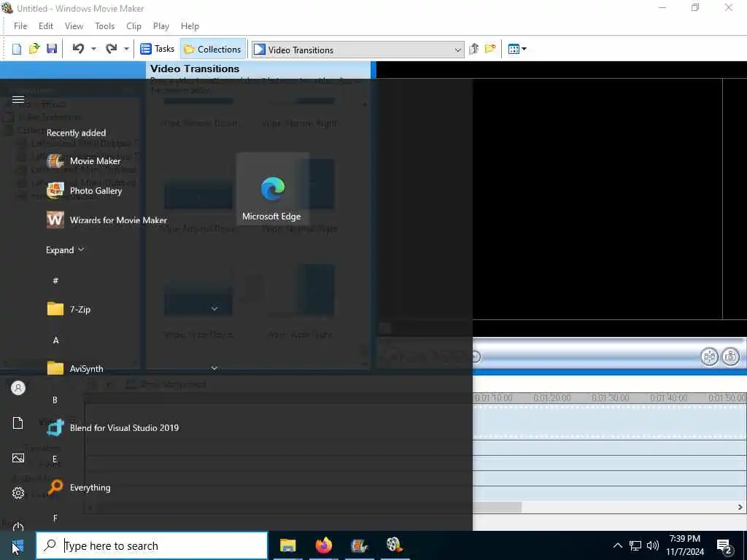
Task: Show hidden tray icons chevron
Action: (617, 545)
